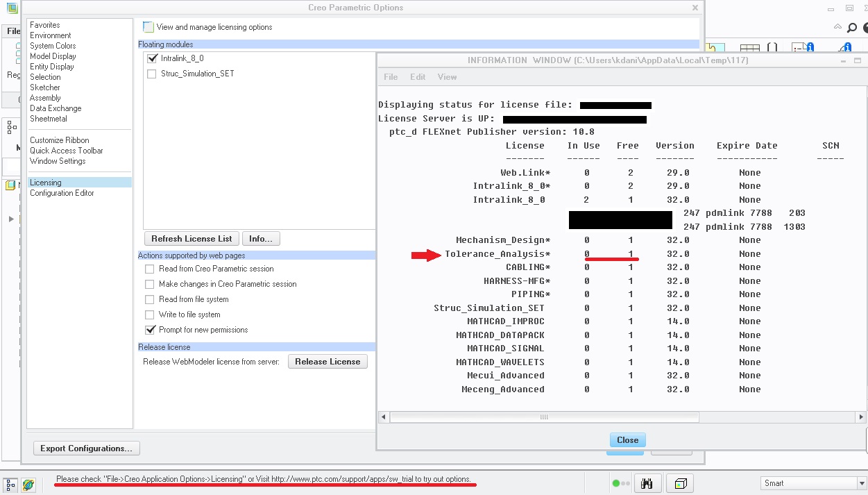Select Model Display in the options list
The image size is (868, 495).
[x=53, y=56]
